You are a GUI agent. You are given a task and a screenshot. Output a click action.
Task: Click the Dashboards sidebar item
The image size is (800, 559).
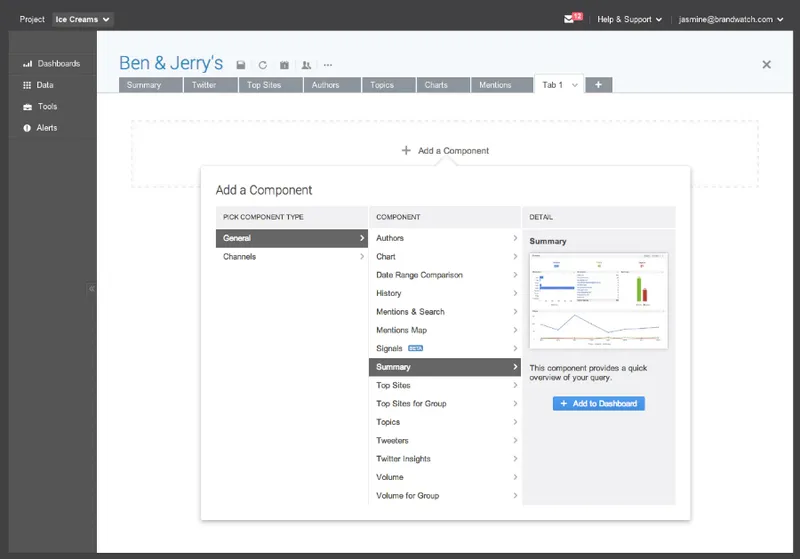click(x=52, y=64)
